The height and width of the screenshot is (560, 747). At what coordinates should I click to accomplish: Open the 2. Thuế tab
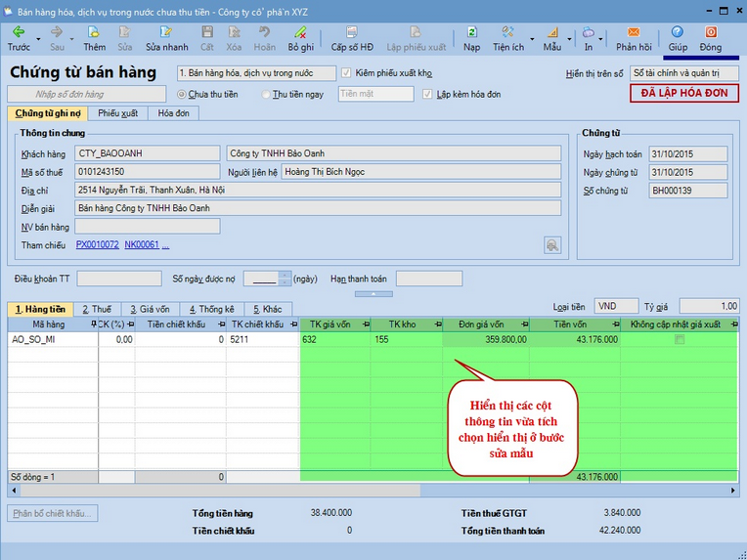(97, 309)
